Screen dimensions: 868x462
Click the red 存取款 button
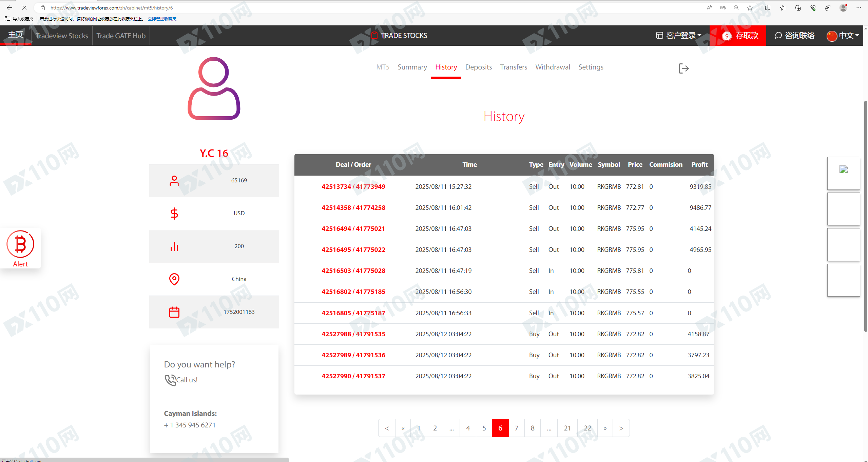pyautogui.click(x=740, y=36)
